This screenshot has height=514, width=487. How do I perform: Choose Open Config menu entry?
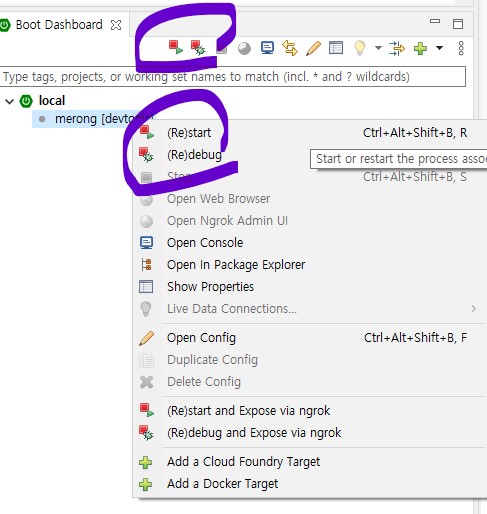pyautogui.click(x=310, y=338)
